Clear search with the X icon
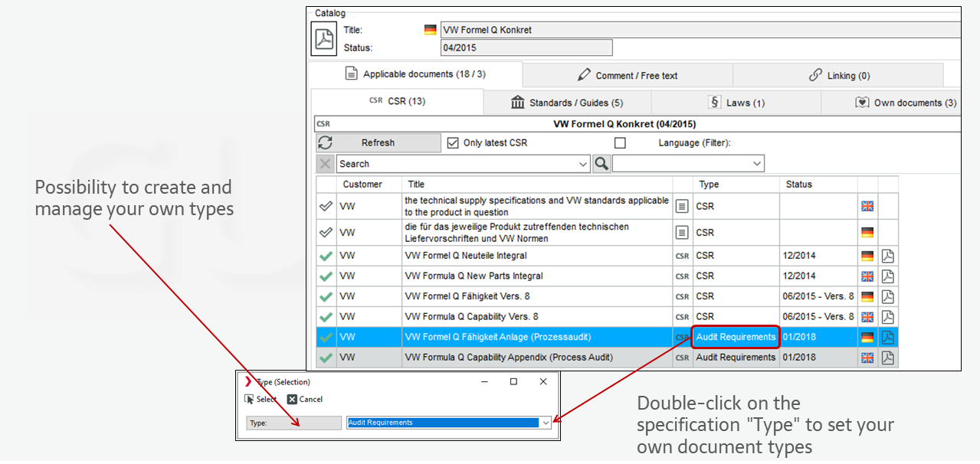This screenshot has width=980, height=464. pos(325,163)
